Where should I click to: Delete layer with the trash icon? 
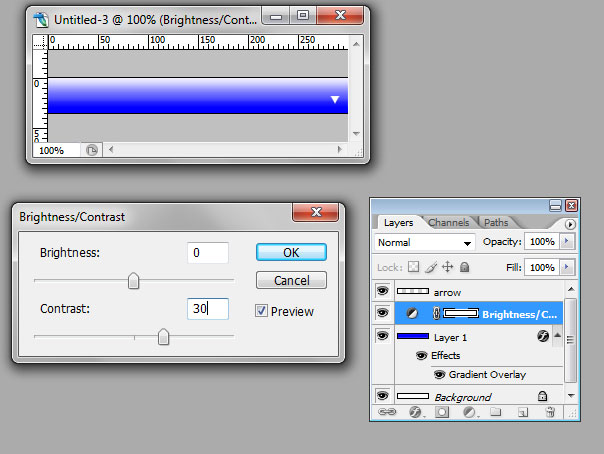click(550, 412)
